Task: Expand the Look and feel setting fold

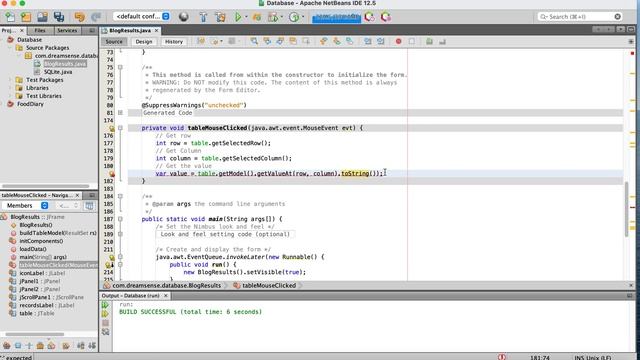Action: (120, 234)
